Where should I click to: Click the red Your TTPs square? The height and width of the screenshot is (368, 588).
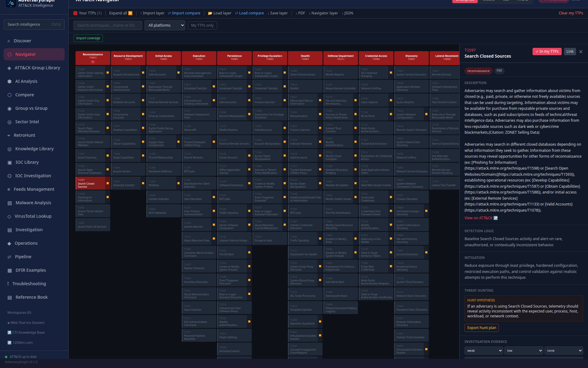[75, 13]
